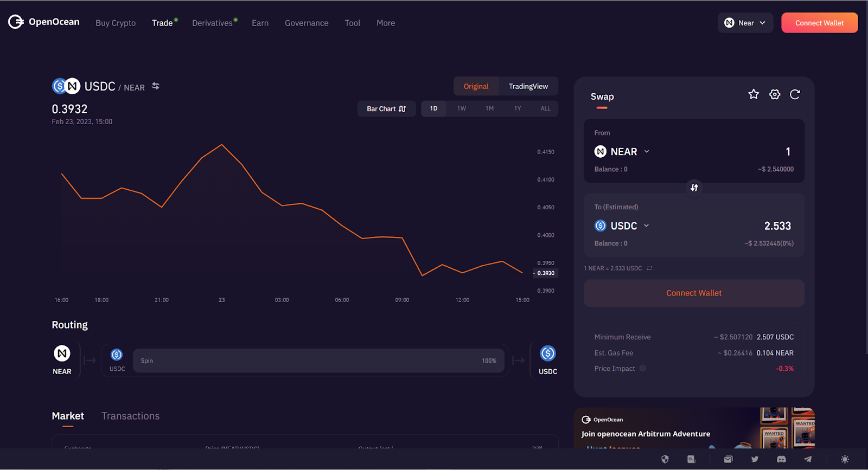Switch chart to Original view

(476, 86)
